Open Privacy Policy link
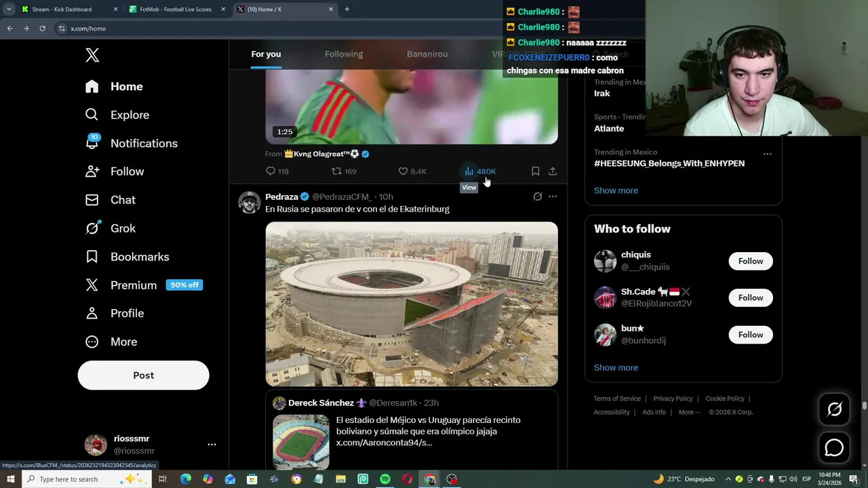Screen dimensions: 868x488 coord(673,399)
